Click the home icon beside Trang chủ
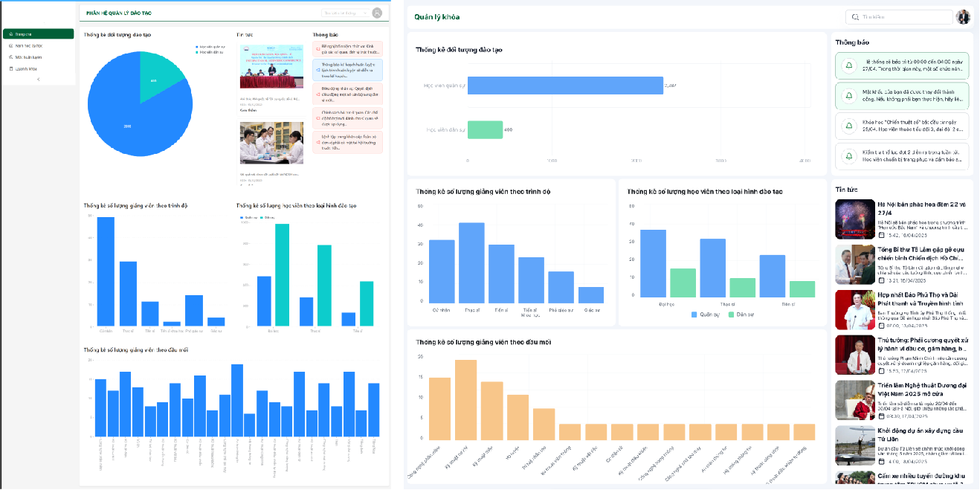 pos(11,34)
